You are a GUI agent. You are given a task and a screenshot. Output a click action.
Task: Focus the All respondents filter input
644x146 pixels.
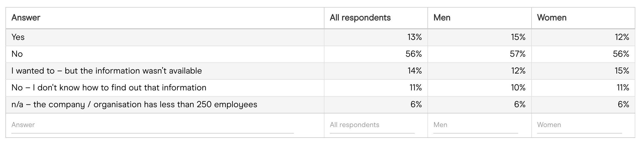tap(372, 125)
